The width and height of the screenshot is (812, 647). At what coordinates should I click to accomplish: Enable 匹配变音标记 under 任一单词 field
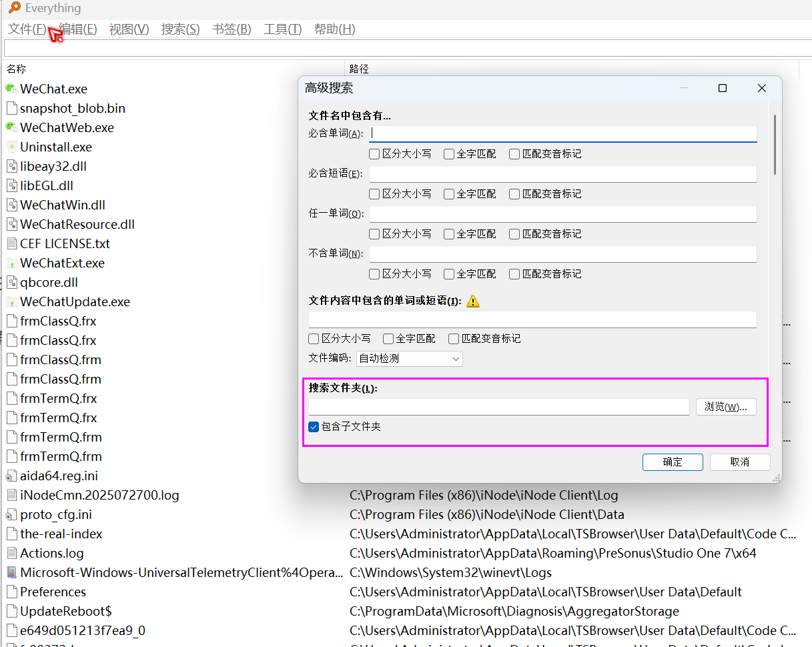[x=514, y=234]
